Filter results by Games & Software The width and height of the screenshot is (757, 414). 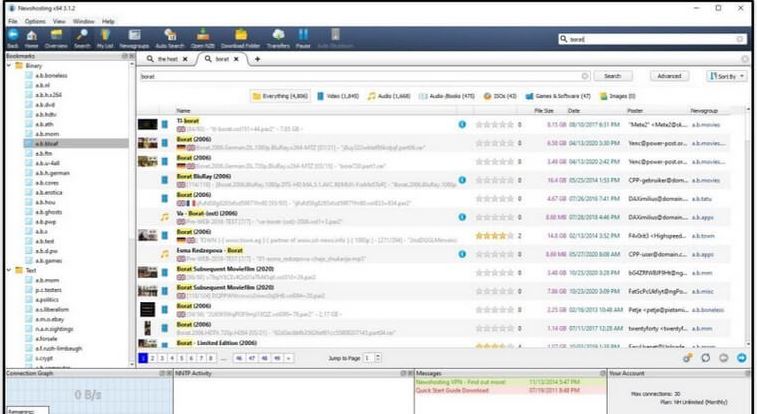click(x=558, y=96)
